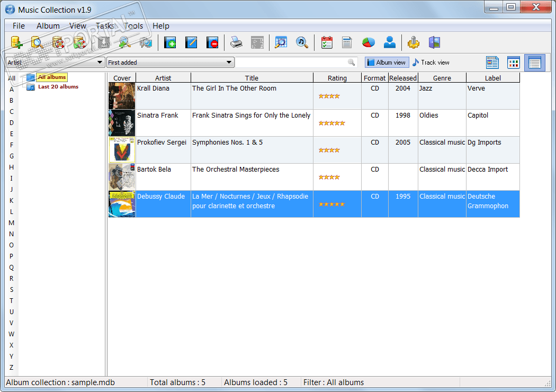Toggle Track view mode
Viewport: 556px width, 392px height.
pyautogui.click(x=431, y=63)
